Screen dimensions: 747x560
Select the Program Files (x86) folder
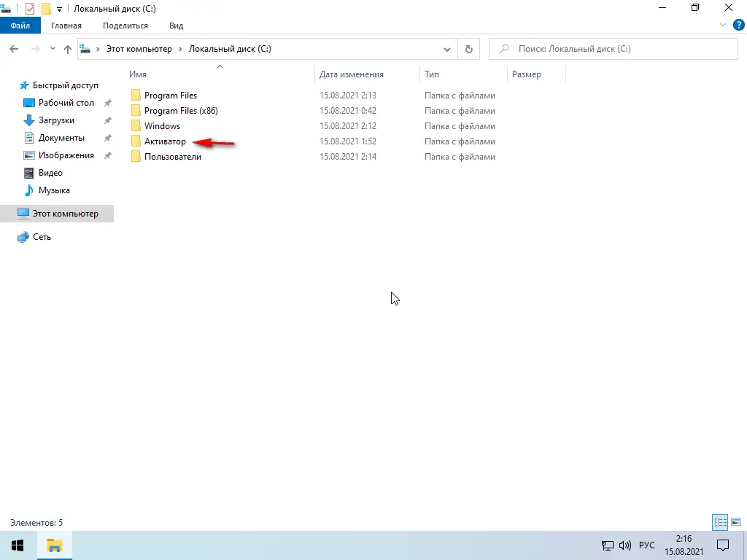coord(181,111)
